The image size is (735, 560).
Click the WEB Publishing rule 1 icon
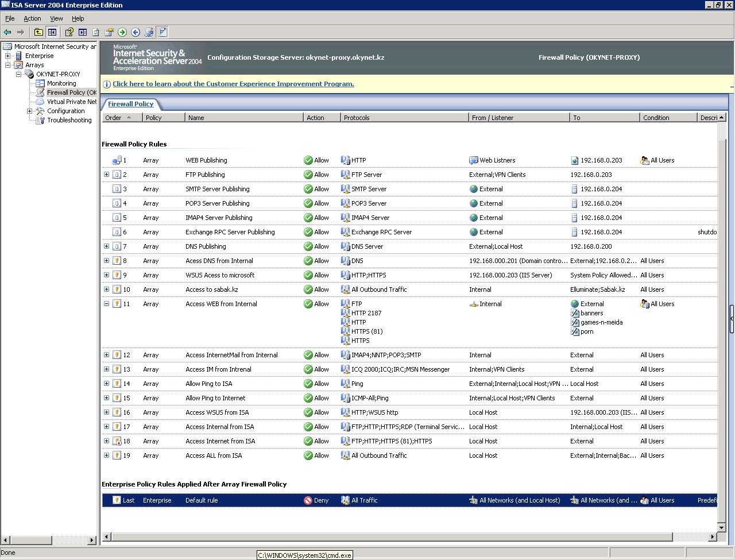tap(117, 160)
